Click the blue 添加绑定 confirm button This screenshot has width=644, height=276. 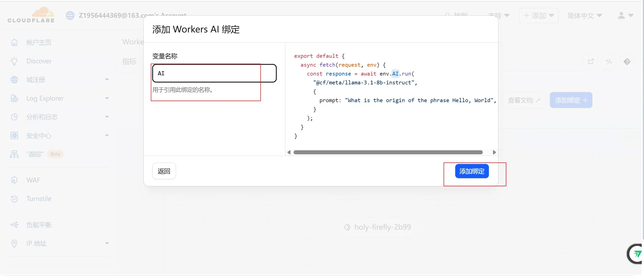point(472,171)
